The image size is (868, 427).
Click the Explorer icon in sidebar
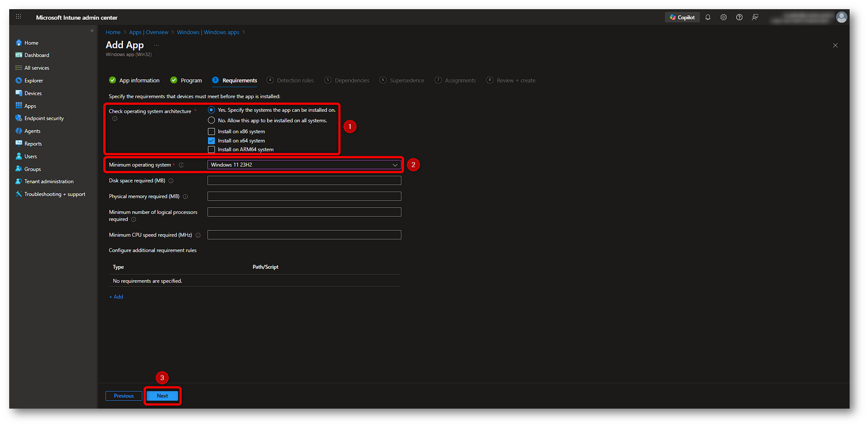coord(19,81)
